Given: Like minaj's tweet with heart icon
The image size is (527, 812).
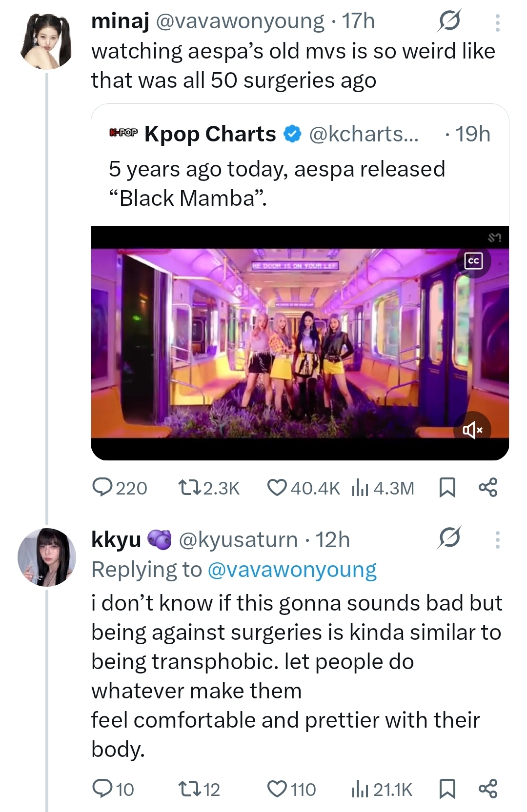Looking at the screenshot, I should coord(277,488).
